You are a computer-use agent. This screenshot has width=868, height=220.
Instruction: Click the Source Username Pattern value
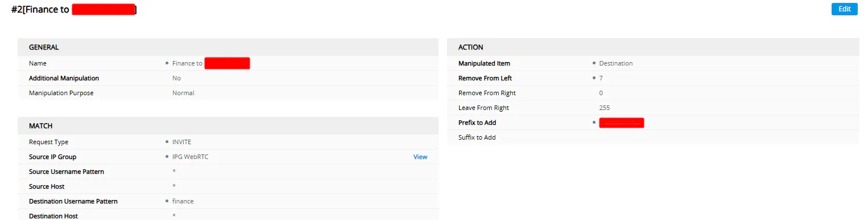coord(174,172)
